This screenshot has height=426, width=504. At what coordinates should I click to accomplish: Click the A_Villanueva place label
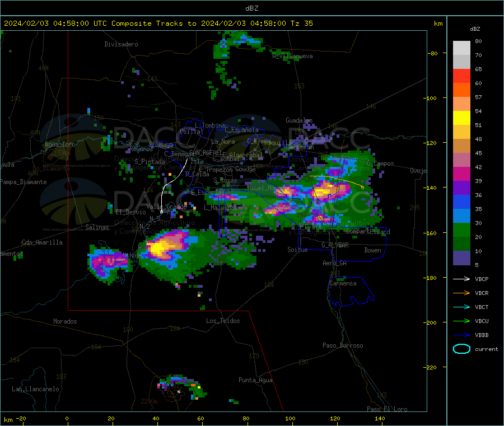pyautogui.click(x=292, y=56)
